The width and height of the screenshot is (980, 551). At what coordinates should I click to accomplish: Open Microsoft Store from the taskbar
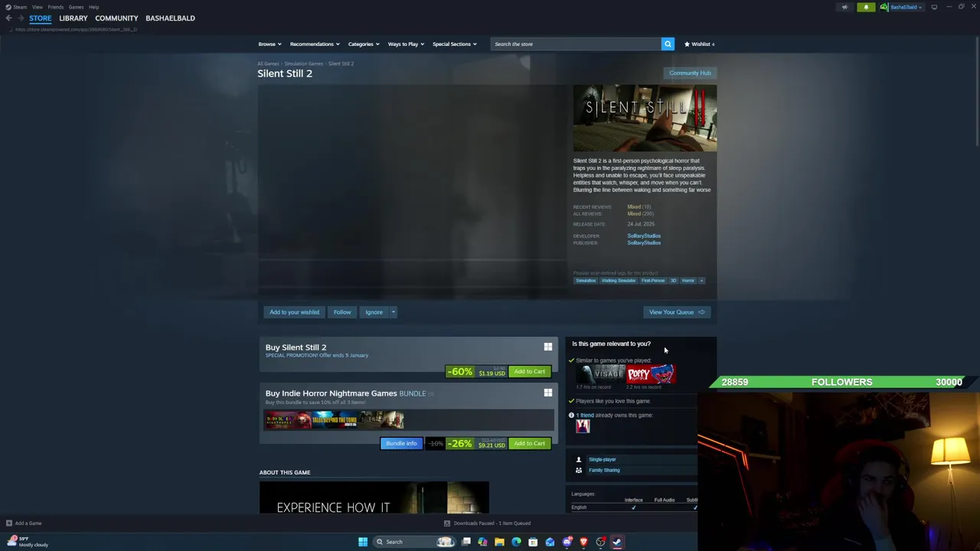533,542
